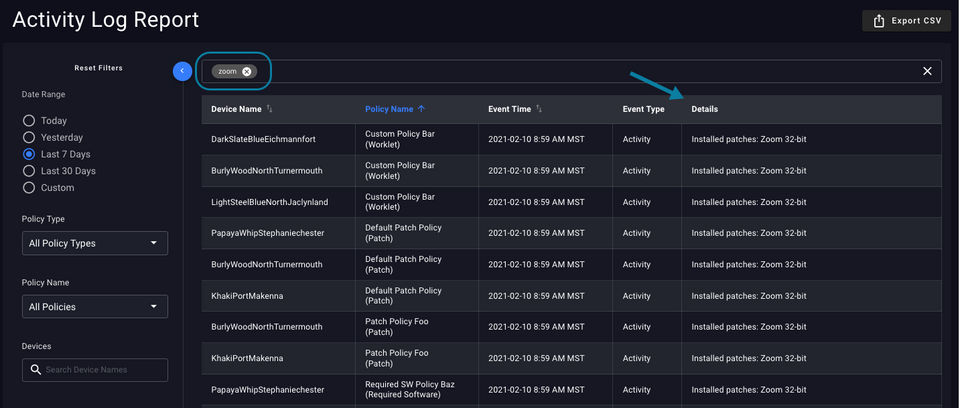Click the Event Time sort icon
This screenshot has width=960, height=408.
tap(540, 109)
